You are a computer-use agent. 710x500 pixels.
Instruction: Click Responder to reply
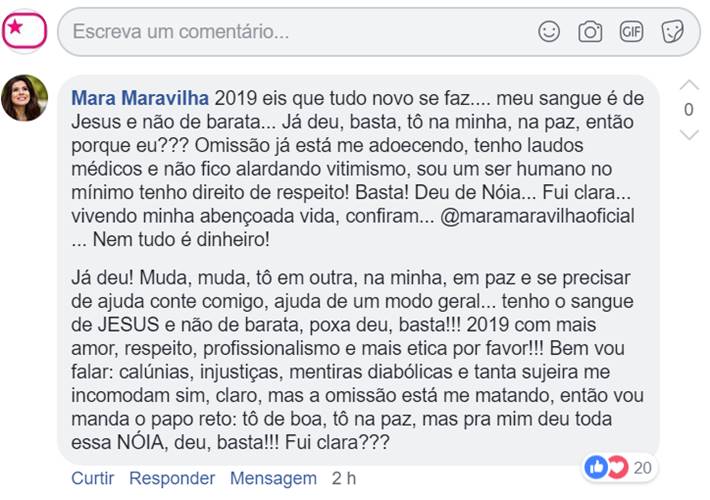tap(172, 478)
